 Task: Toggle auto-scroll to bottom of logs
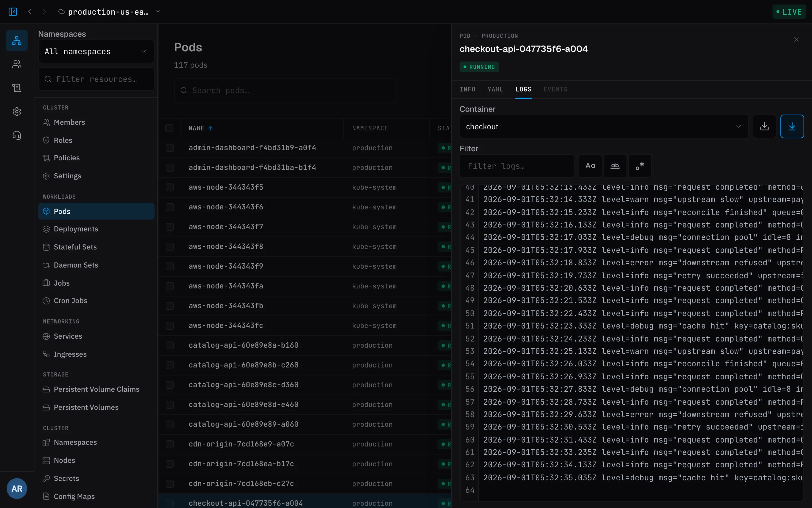tap(792, 127)
